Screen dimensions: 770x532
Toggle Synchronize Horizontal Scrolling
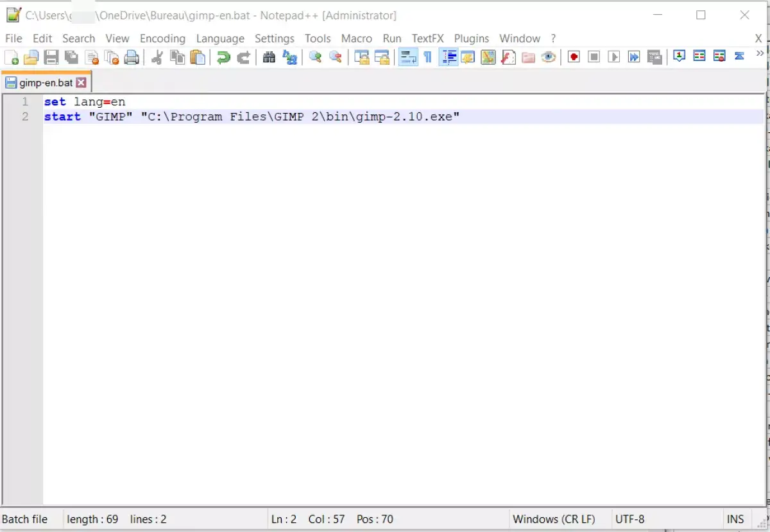[382, 58]
